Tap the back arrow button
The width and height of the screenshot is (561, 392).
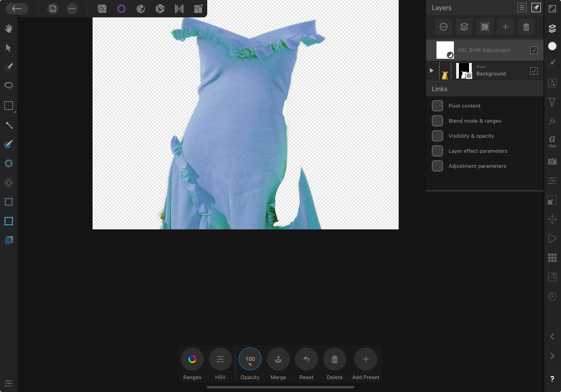pos(17,9)
